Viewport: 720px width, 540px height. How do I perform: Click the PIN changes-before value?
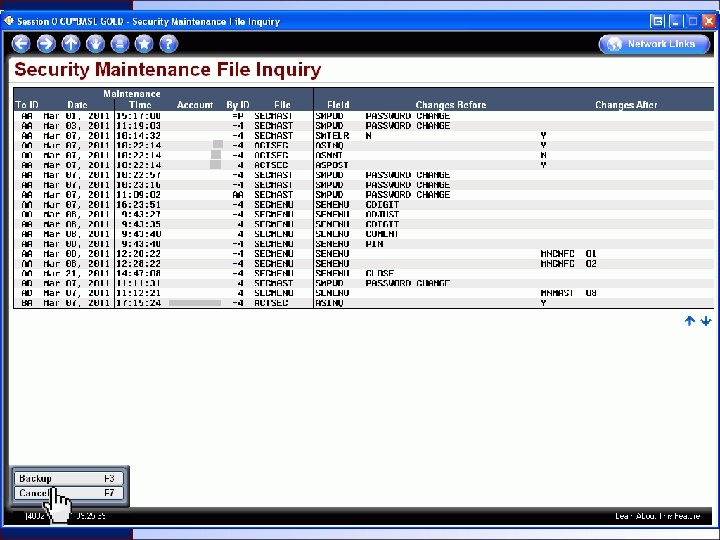click(x=374, y=244)
